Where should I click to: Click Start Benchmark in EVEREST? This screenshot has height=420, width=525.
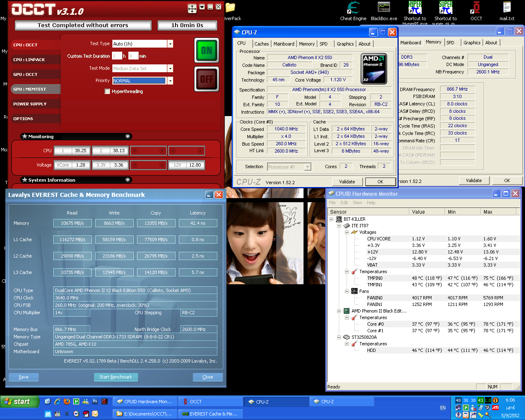point(116,377)
